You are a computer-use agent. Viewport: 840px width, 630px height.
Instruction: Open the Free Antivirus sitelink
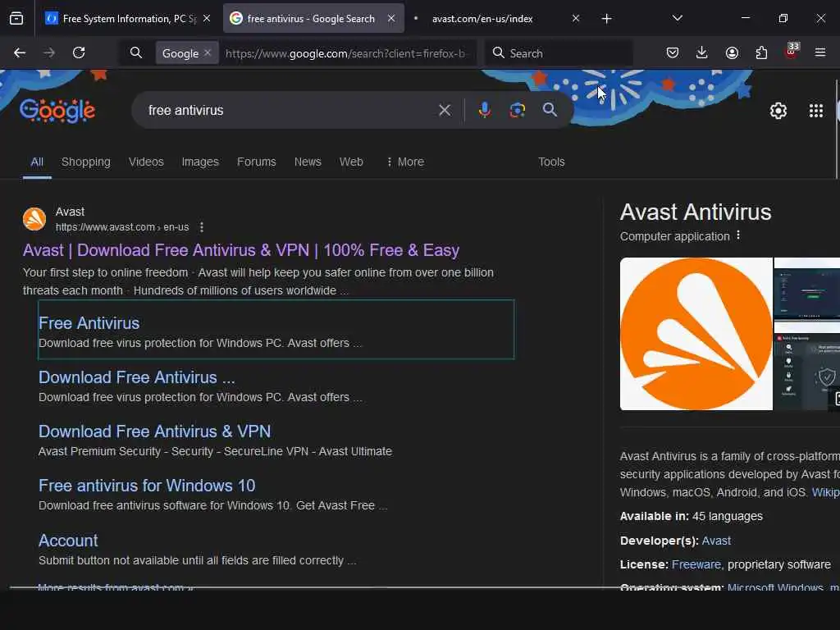[89, 323]
